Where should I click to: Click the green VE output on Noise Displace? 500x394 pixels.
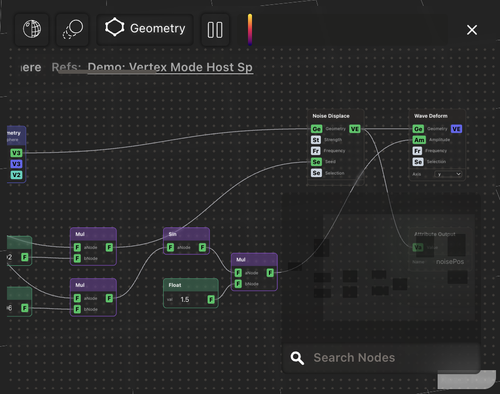(x=355, y=129)
